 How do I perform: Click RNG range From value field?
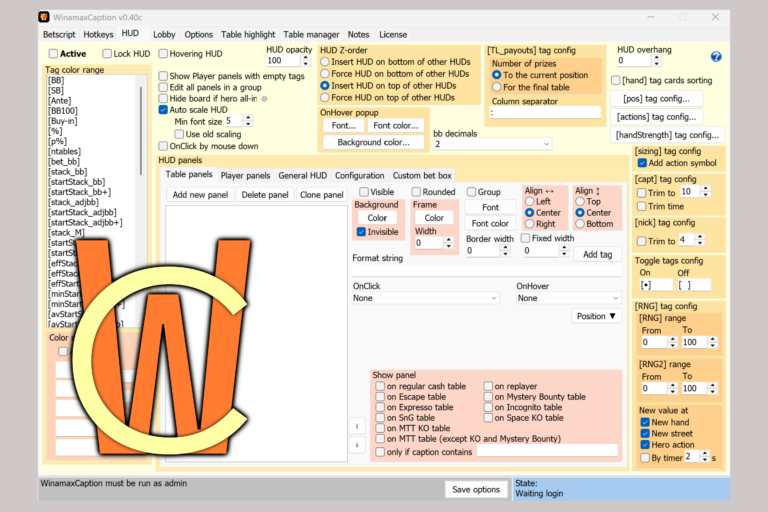654,342
